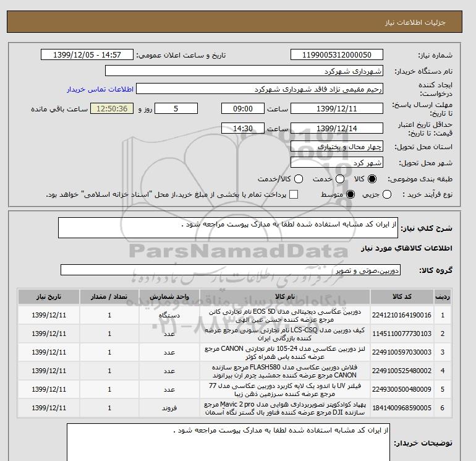
Task: Click column header ردیف
Action: (442, 296)
